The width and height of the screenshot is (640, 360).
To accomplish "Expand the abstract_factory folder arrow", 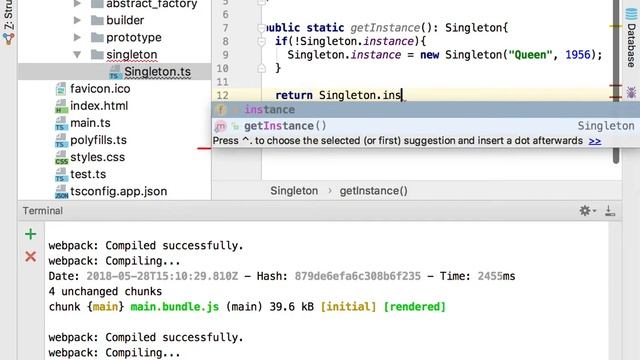I will pos(77,4).
